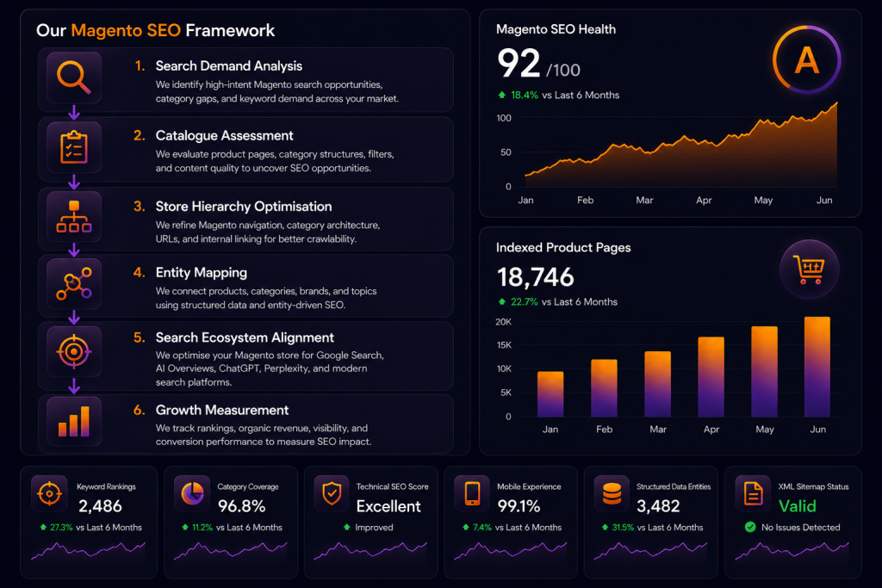
Task: Click the Keyword Rankings sparkline chart
Action: click(89, 551)
